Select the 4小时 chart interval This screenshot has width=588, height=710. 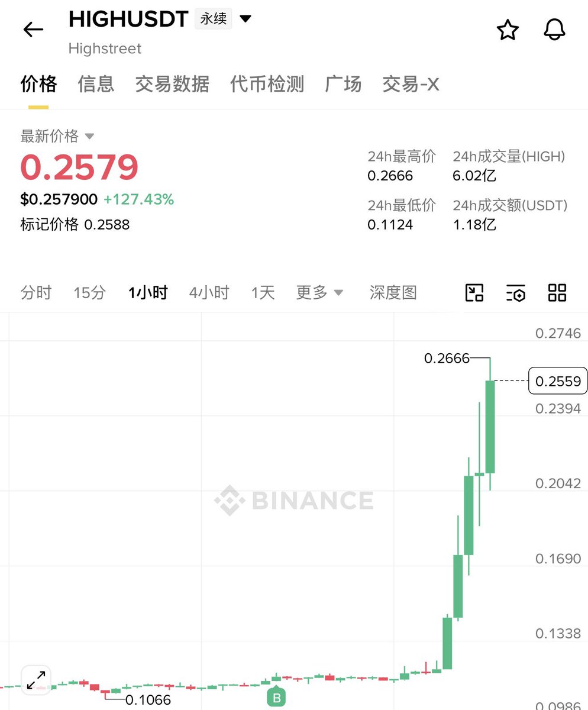(209, 292)
